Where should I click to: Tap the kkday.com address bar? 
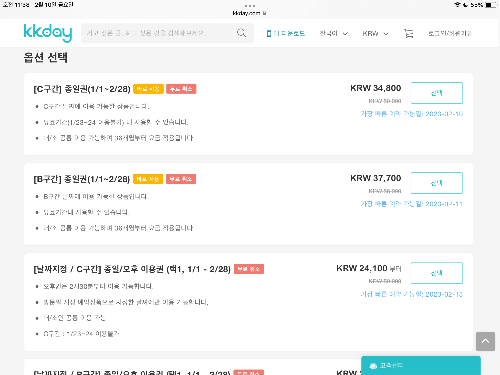[x=249, y=13]
